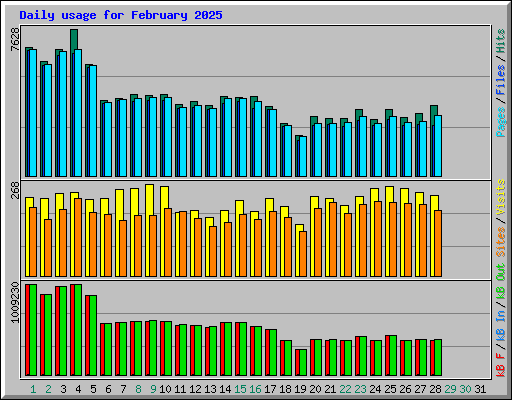Screen dimensions: 512x400
Task: Click the 'kB Out' legend label
Action: coord(501,282)
